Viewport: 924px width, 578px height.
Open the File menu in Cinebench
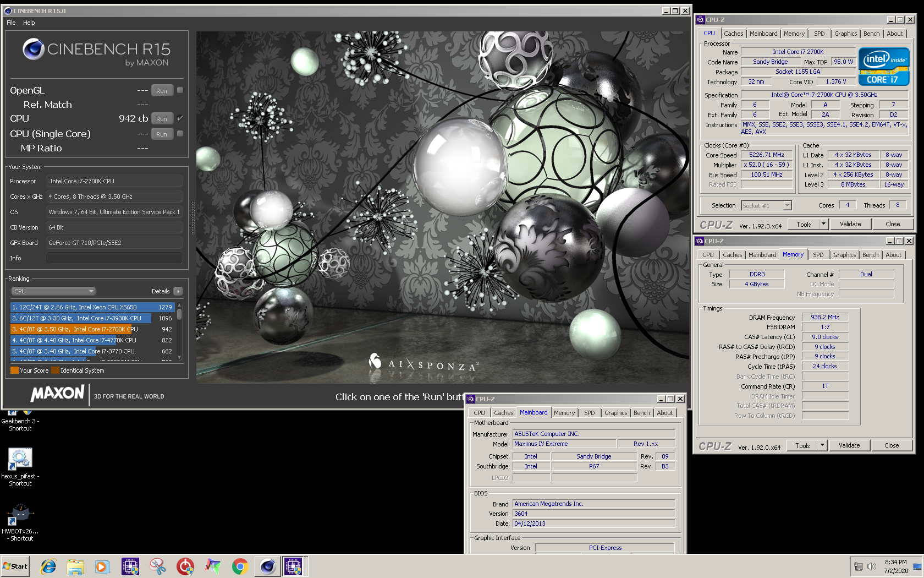pos(11,23)
